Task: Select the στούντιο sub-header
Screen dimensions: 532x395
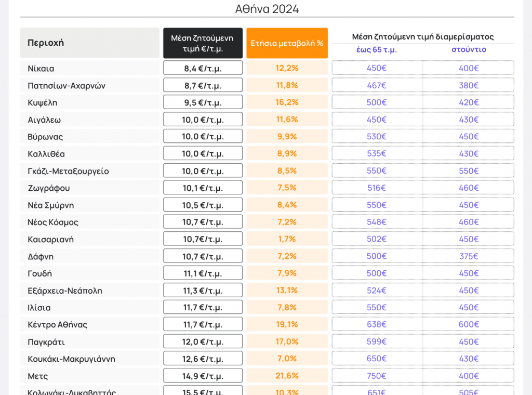Action: [x=469, y=50]
